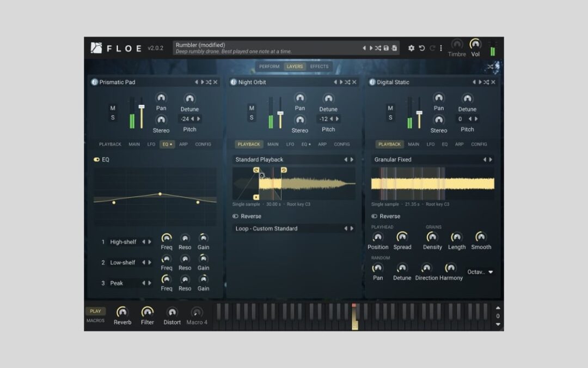Select next instrument for Prismatic Pad layer
588x368 pixels.
click(203, 82)
